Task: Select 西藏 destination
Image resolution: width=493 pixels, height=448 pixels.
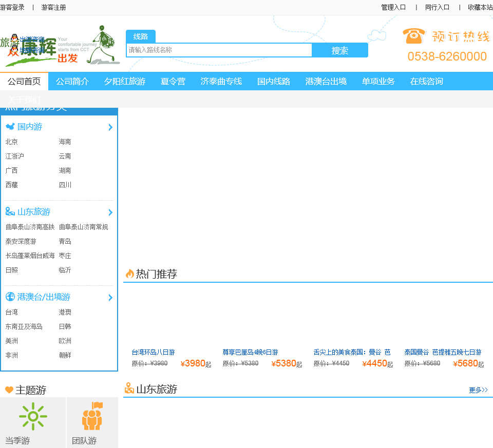Action: click(x=12, y=185)
